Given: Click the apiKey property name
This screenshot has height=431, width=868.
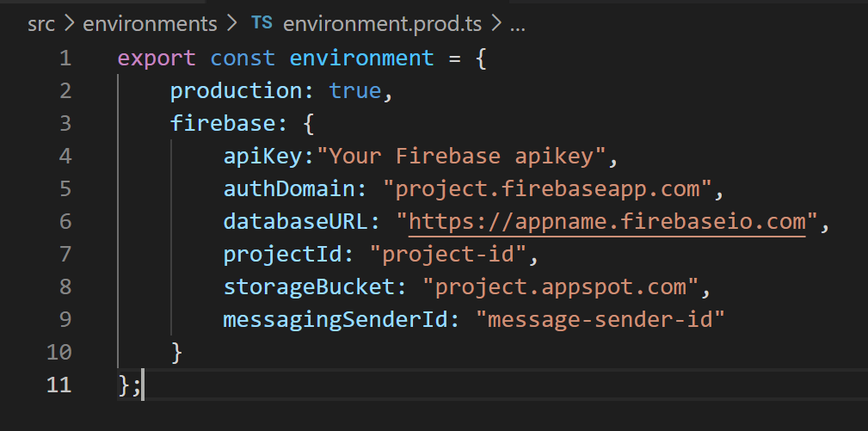Looking at the screenshot, I should pyautogui.click(x=263, y=157).
